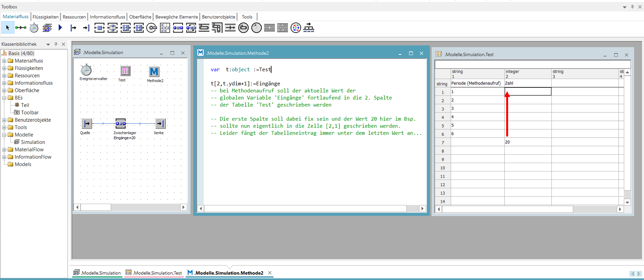Select the Angular Converter toolbox icon
The width and height of the screenshot is (644, 280).
tap(217, 28)
